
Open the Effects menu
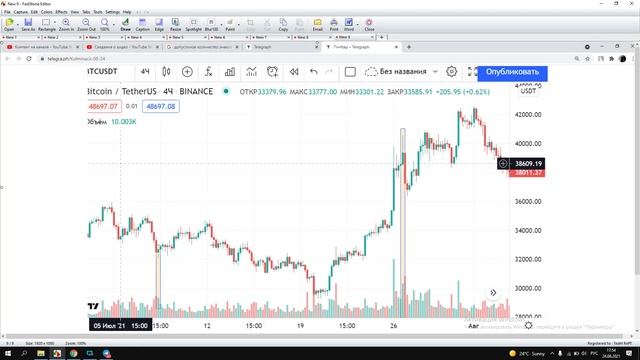point(61,12)
